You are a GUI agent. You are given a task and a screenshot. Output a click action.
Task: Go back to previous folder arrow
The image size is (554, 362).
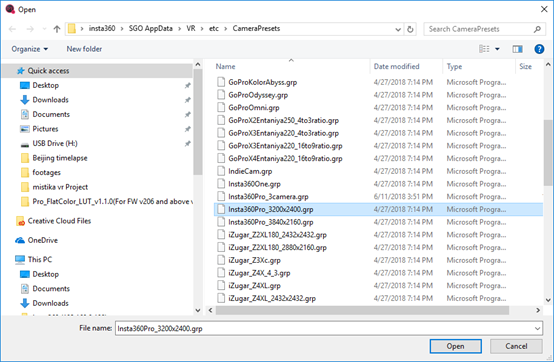(12, 29)
